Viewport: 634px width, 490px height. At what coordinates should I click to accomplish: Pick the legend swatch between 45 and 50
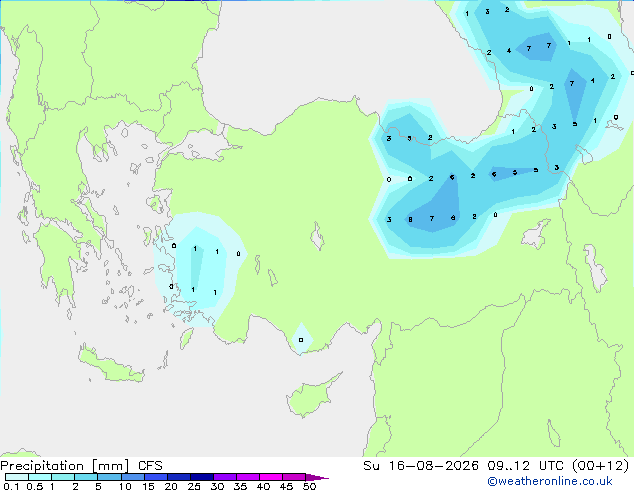coord(294,477)
